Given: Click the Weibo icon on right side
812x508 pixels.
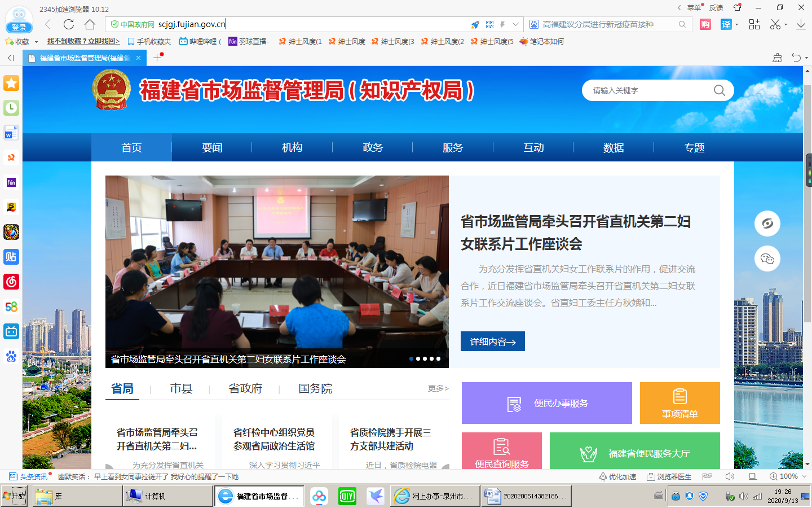Looking at the screenshot, I should (767, 224).
